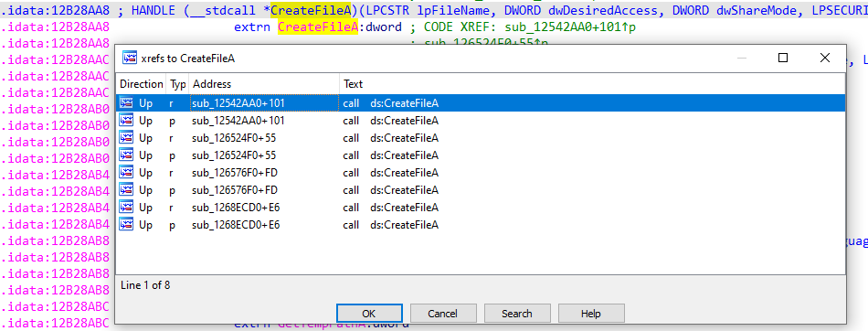The image size is (868, 331).
Task: Open the Search function in the xrefs dialog
Action: pyautogui.click(x=516, y=314)
